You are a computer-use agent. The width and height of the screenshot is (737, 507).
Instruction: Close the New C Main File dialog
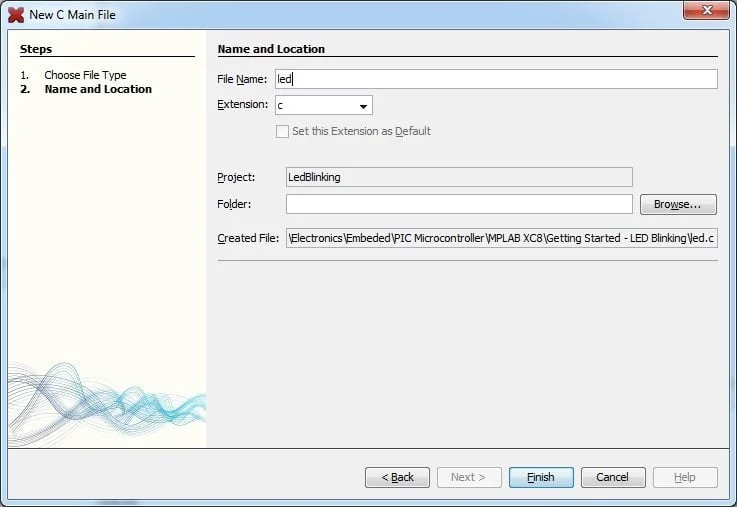coord(706,10)
